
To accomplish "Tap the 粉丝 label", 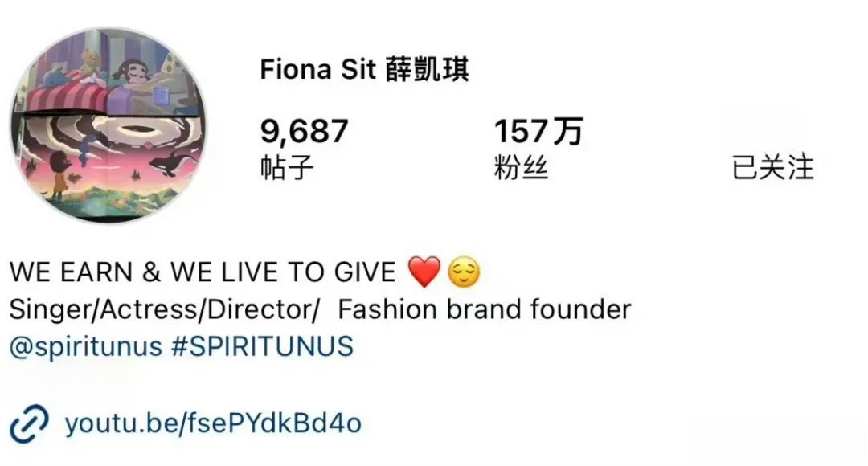I will 521,167.
